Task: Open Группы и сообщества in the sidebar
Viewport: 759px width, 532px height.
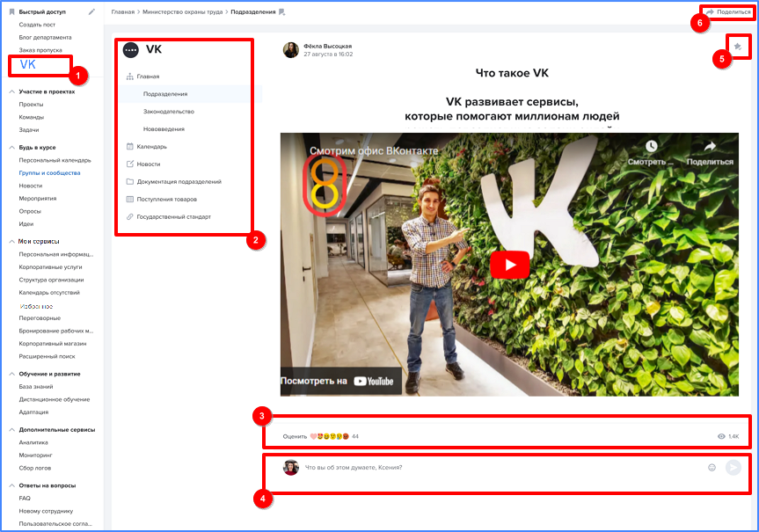Action: coord(49,173)
